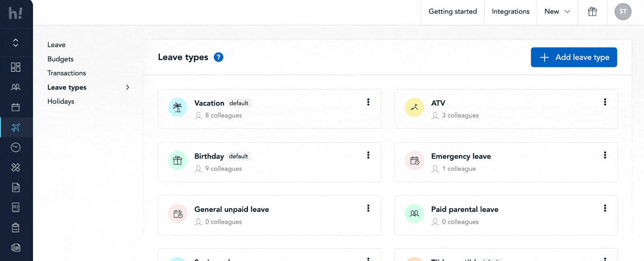Click the clock time-tracking sidebar icon
644x261 pixels.
tap(16, 147)
